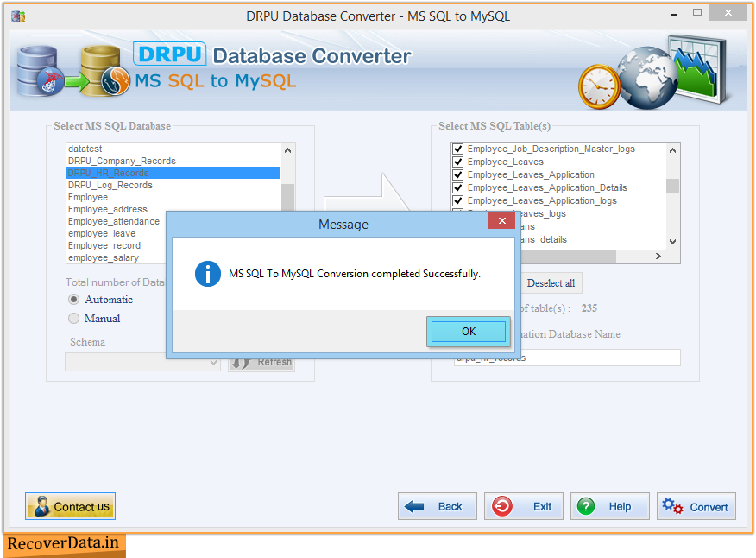756x558 pixels.
Task: Click the Help button label
Action: pos(620,507)
